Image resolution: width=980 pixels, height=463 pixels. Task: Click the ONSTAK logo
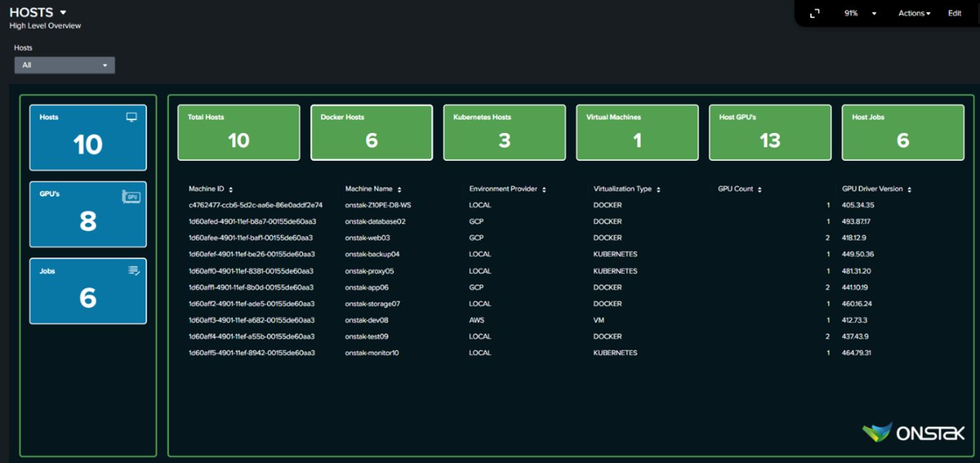[x=913, y=432]
